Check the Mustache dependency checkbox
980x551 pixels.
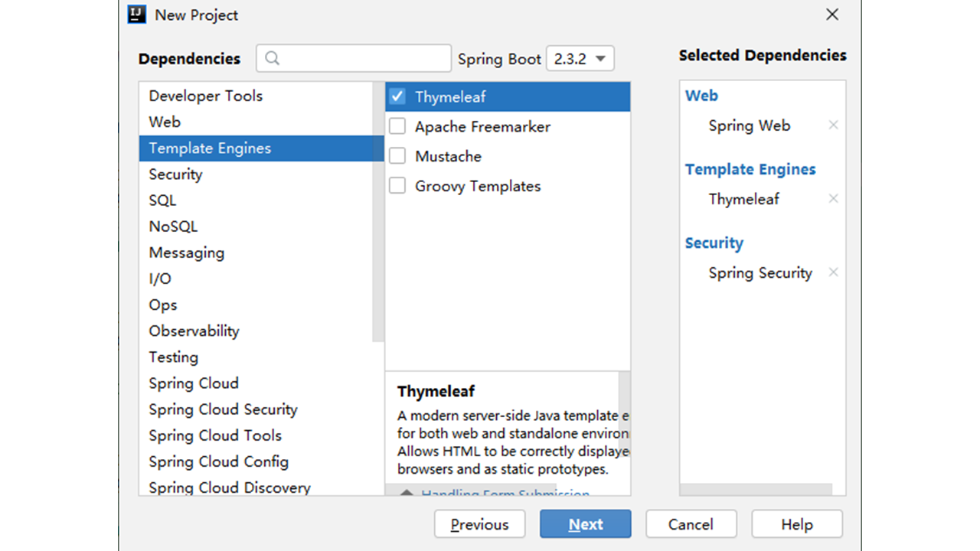point(397,156)
